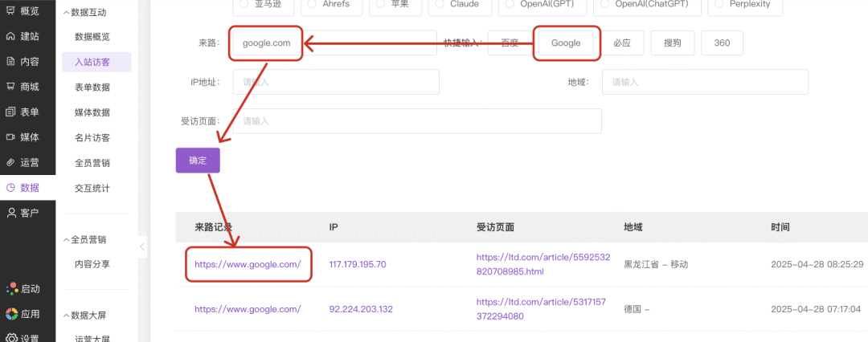Select the 数据 section in the sidebar

27,188
